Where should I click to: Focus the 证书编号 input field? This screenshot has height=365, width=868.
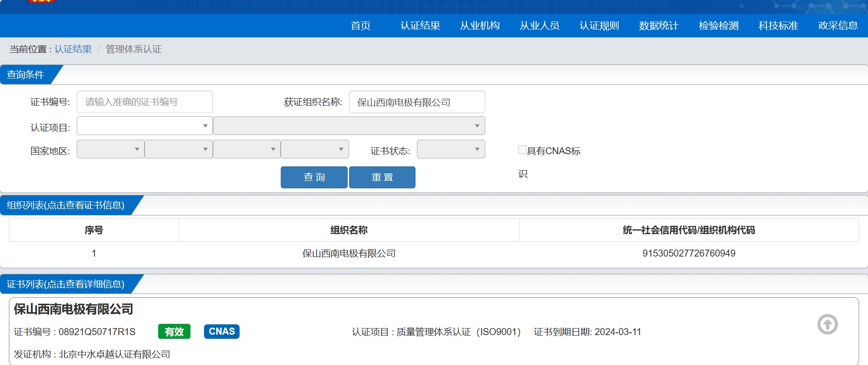pyautogui.click(x=145, y=102)
